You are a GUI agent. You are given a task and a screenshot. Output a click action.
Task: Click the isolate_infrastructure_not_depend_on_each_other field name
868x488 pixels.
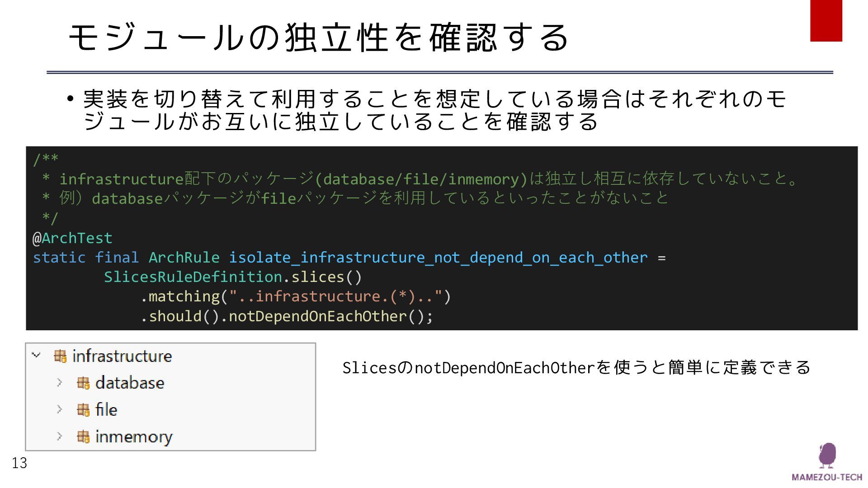(x=438, y=258)
